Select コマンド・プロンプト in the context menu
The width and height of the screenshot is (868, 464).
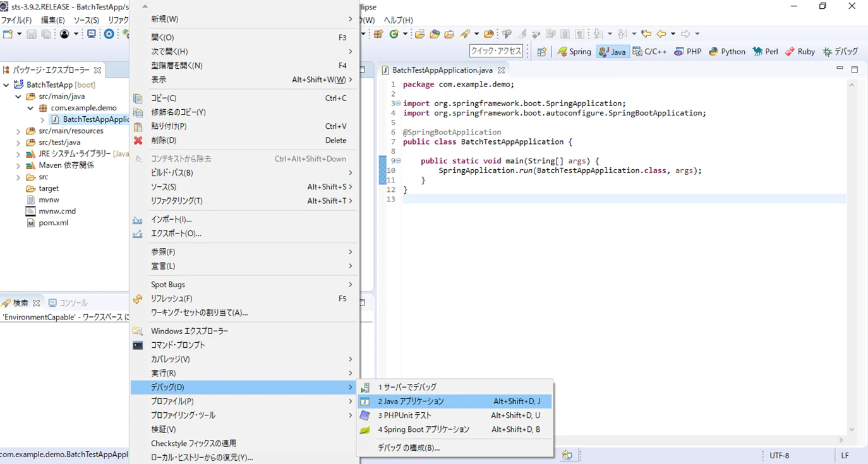[244, 345]
